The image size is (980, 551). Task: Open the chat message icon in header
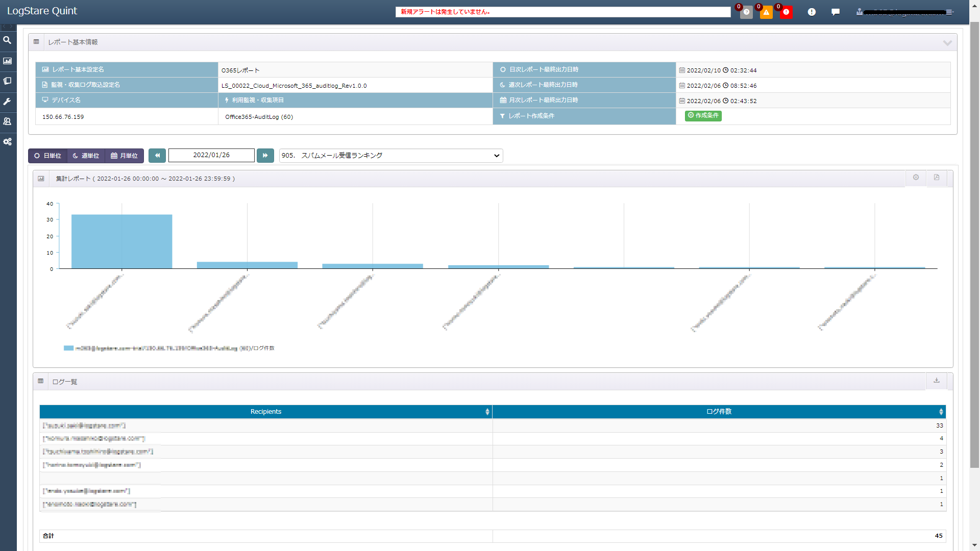[x=836, y=12]
